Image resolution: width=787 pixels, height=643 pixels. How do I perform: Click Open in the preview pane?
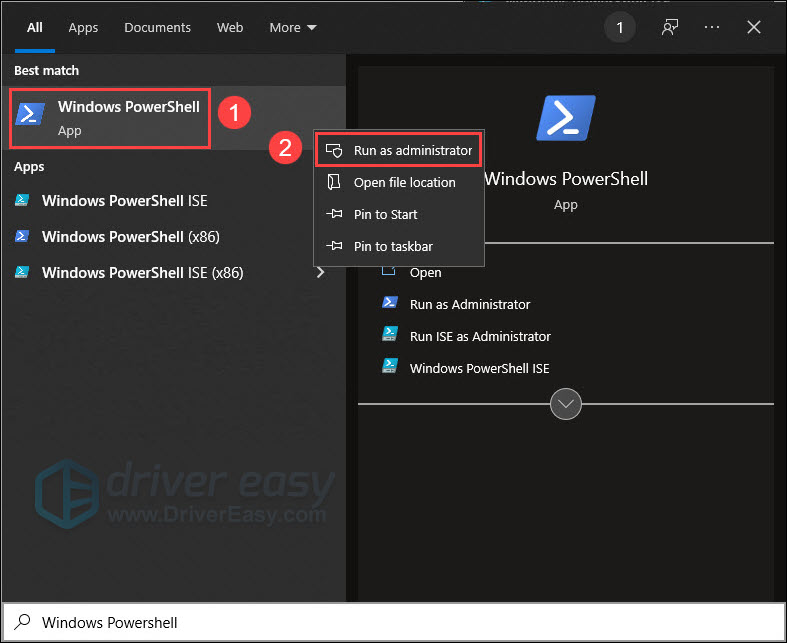(425, 273)
